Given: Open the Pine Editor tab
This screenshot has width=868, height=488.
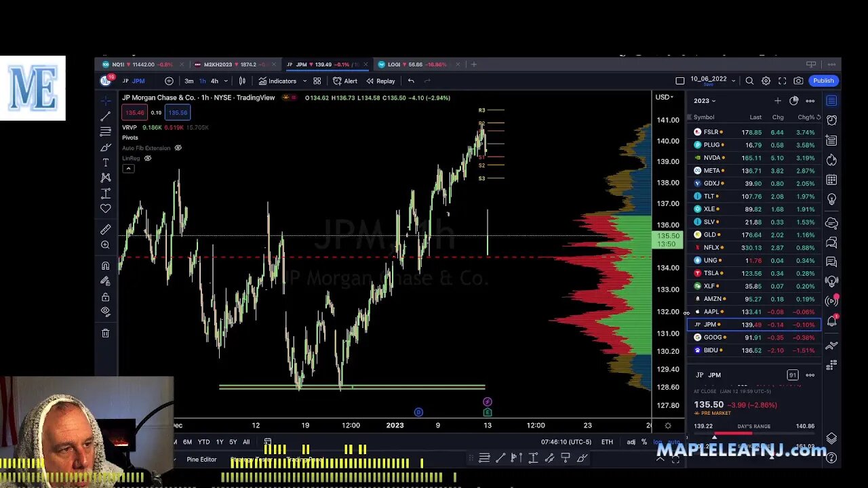Looking at the screenshot, I should (x=201, y=459).
